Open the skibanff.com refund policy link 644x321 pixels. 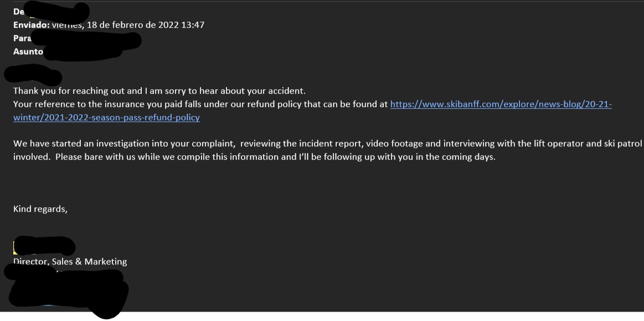(501, 104)
